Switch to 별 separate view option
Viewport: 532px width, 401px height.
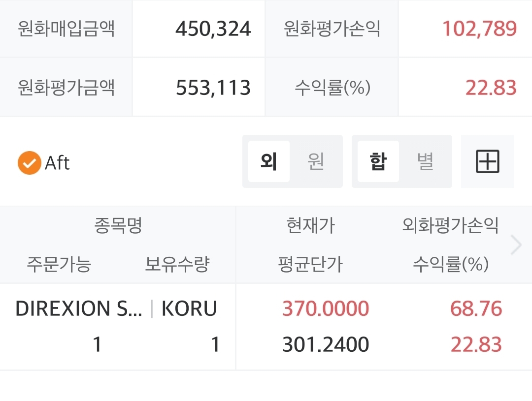point(425,161)
